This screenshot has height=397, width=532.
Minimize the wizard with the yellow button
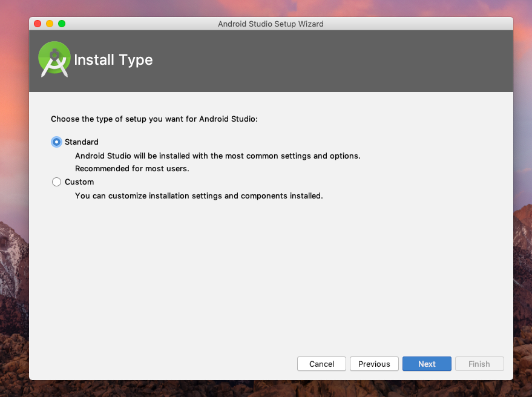[50, 24]
